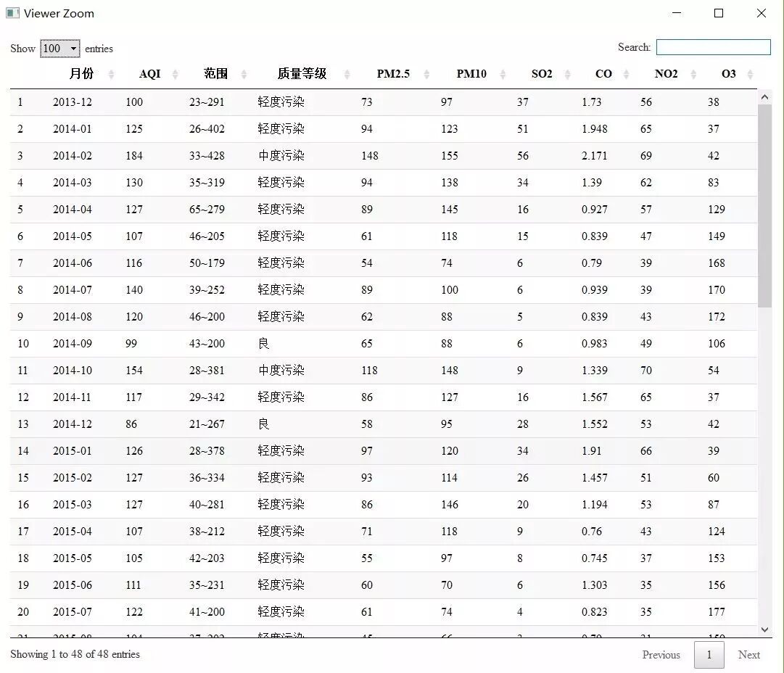The image size is (784, 673).
Task: Sort by the CO column sort arrows
Action: pyautogui.click(x=626, y=75)
